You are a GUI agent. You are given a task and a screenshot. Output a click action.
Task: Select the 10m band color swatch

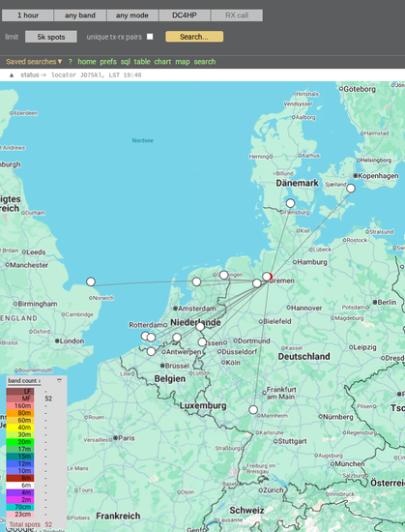tap(20, 471)
